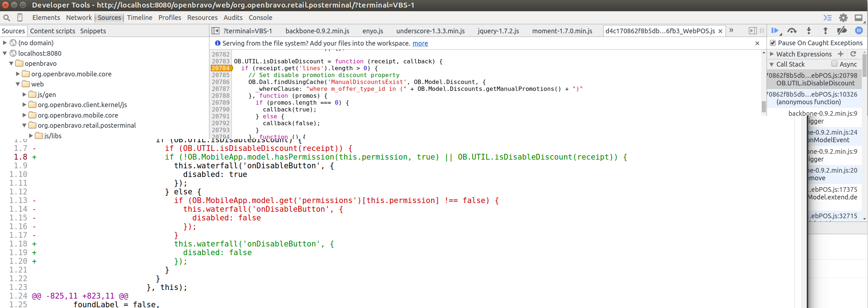Hide the debugger sidebar pane

(752, 31)
